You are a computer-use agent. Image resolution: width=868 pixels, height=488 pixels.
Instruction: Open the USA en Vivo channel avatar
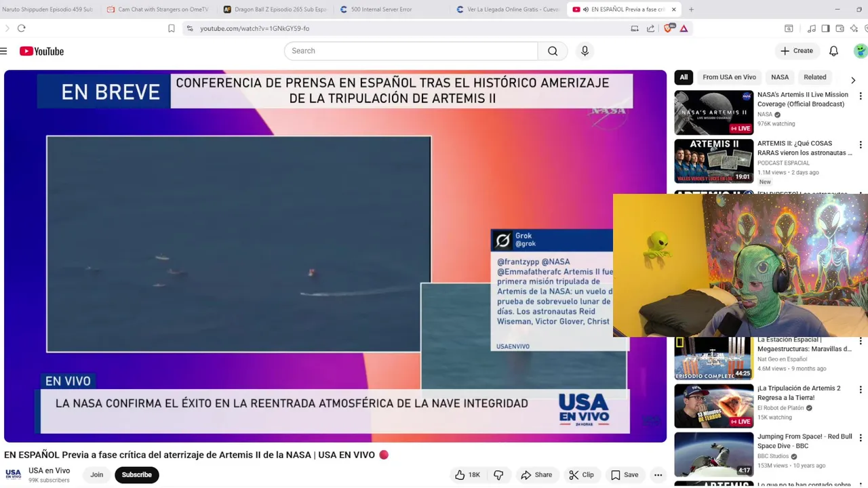pos(13,475)
